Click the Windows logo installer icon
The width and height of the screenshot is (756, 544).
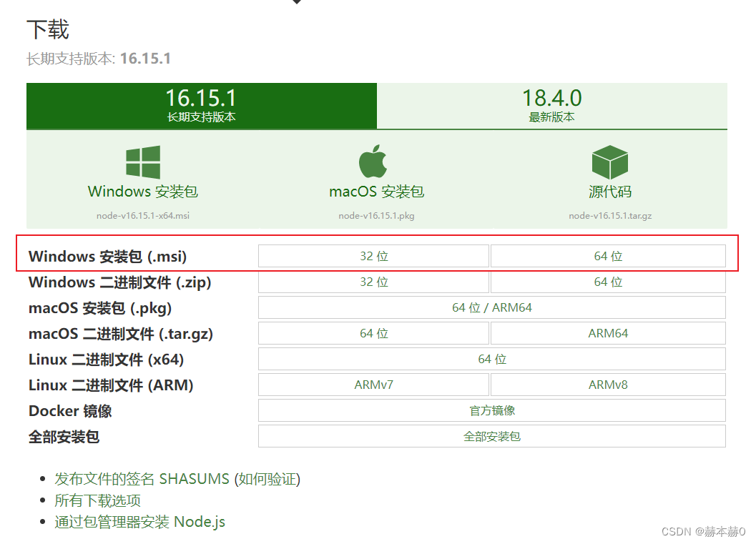(x=143, y=162)
